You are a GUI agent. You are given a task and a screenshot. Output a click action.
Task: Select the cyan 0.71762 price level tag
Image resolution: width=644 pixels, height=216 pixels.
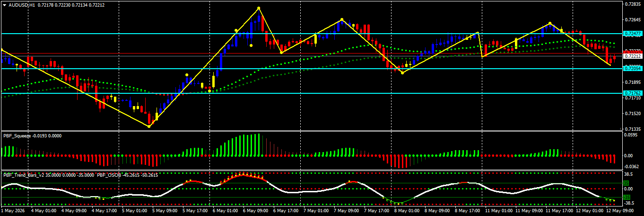coord(633,93)
